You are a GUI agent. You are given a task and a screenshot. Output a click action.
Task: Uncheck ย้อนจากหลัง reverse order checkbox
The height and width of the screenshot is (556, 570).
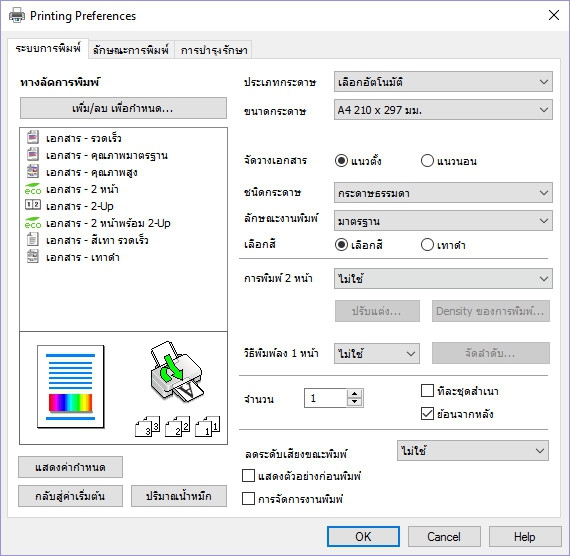click(427, 413)
